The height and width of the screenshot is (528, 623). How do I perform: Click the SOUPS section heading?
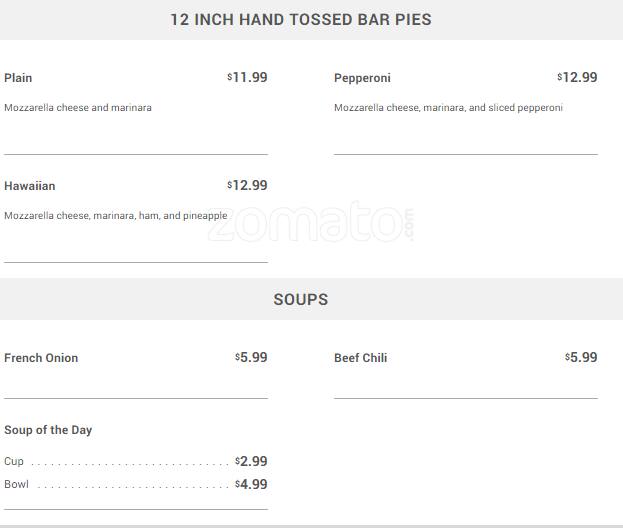pos(300,300)
